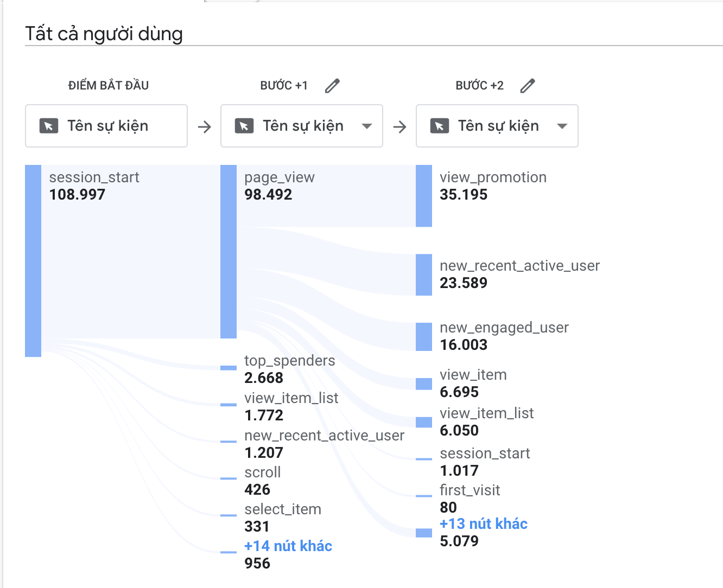Click the ĐIỂM BẮT ĐẦU header
The image size is (723, 588).
109,86
